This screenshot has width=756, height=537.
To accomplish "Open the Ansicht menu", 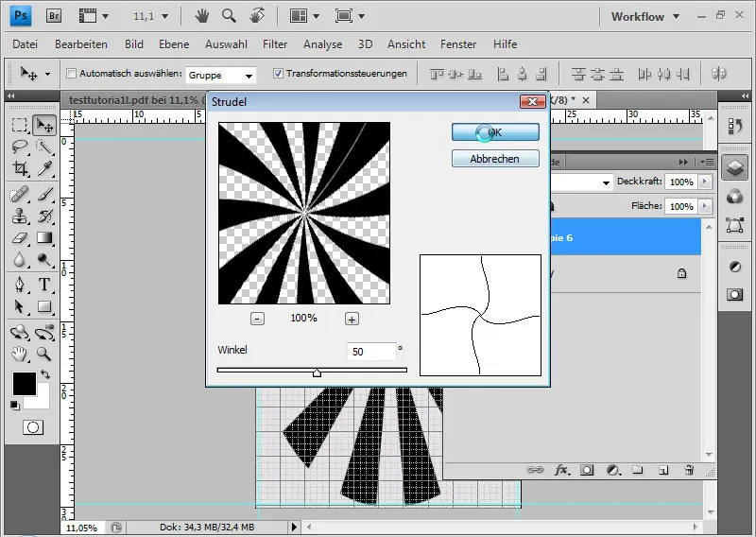I will tap(406, 44).
